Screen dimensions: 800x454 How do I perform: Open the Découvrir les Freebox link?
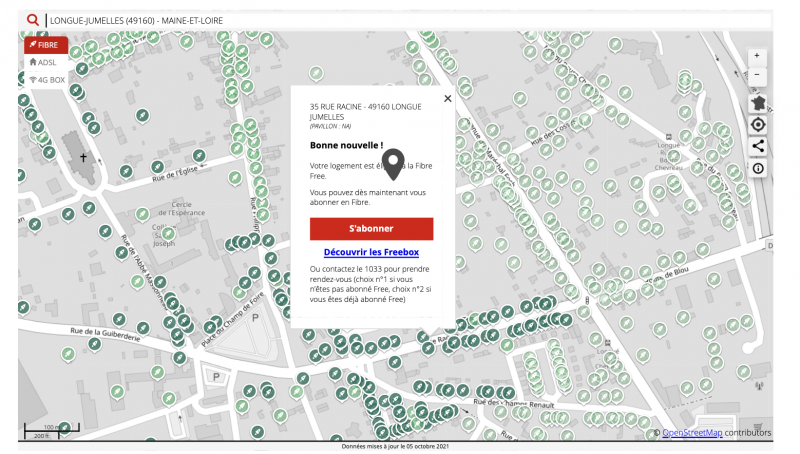371,252
